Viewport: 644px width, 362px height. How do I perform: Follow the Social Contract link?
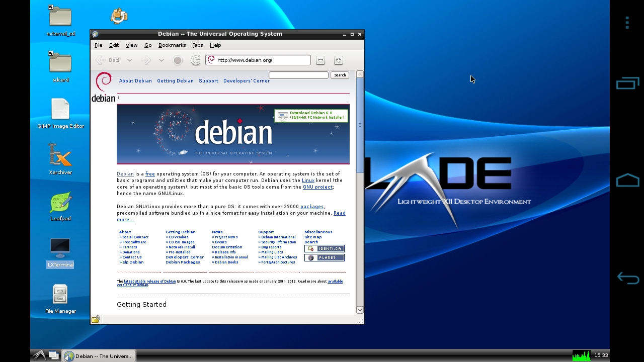click(x=135, y=237)
